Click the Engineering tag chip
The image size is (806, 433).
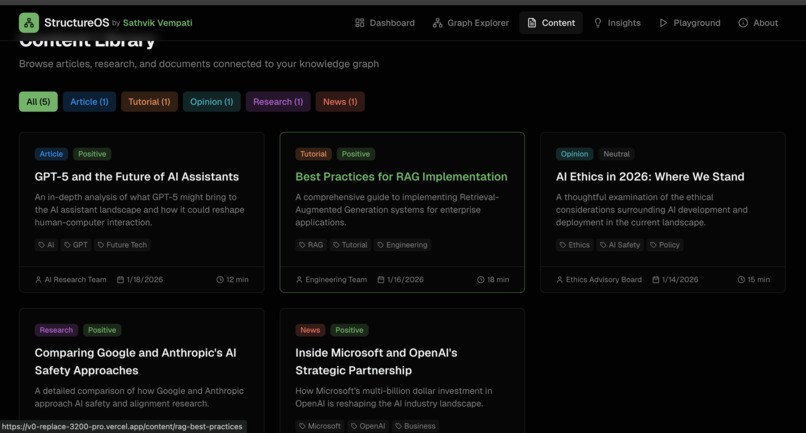pyautogui.click(x=402, y=245)
